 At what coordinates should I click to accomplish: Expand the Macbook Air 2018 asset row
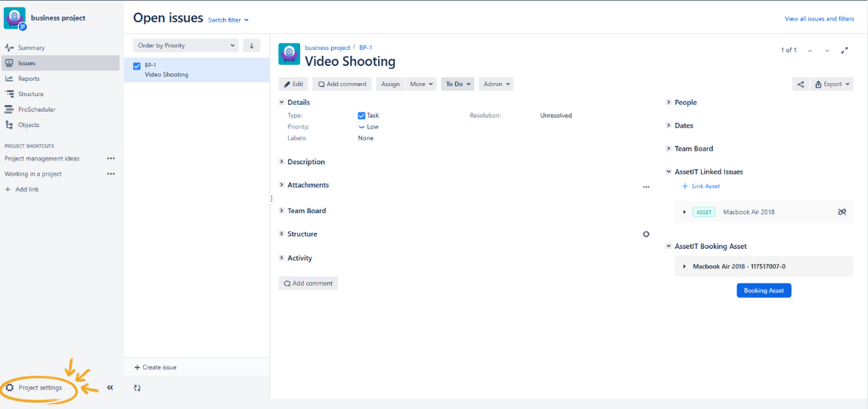[684, 212]
